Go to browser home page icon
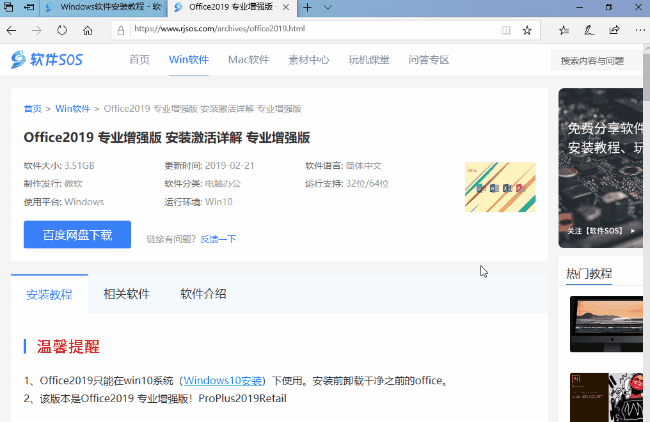This screenshot has width=650, height=422. 87,30
